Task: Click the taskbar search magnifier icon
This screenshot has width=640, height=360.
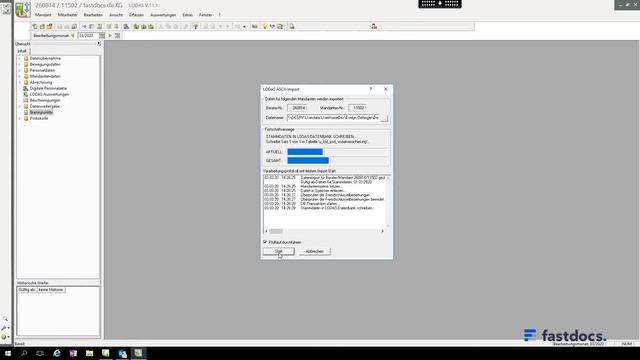Action: click(24, 353)
